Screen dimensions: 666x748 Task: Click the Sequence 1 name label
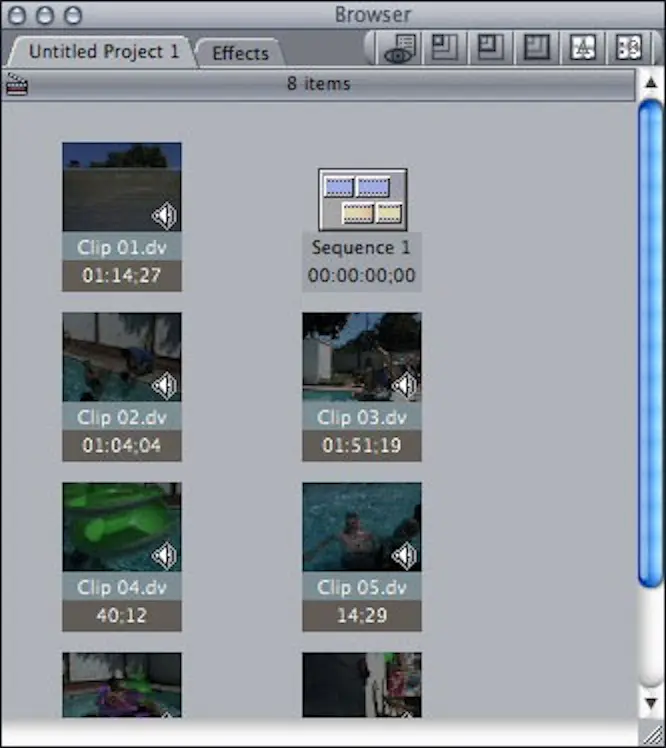click(x=361, y=247)
